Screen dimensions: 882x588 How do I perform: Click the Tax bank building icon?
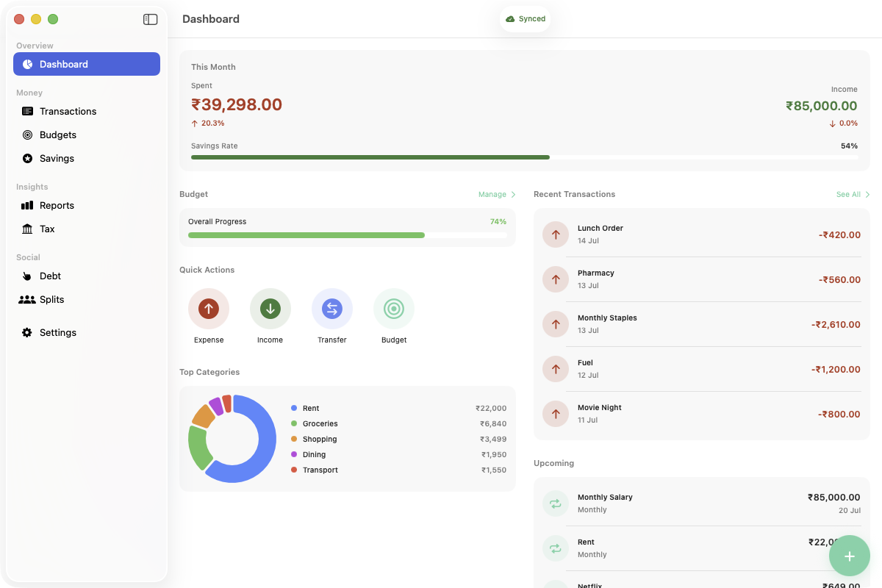click(x=27, y=229)
